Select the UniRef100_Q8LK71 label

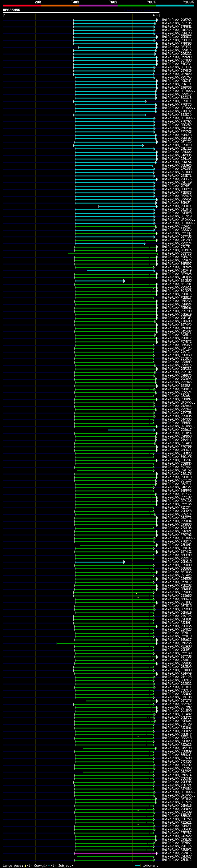click(177, 450)
